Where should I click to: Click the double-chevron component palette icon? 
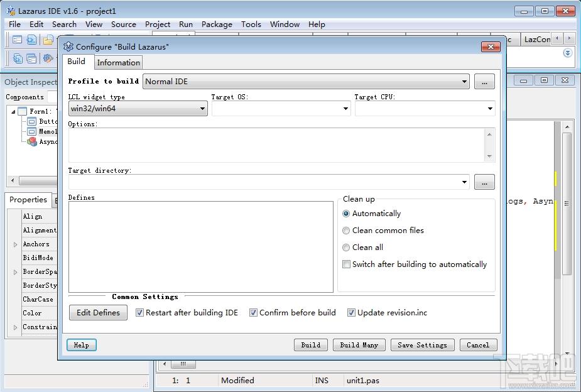coord(567,53)
